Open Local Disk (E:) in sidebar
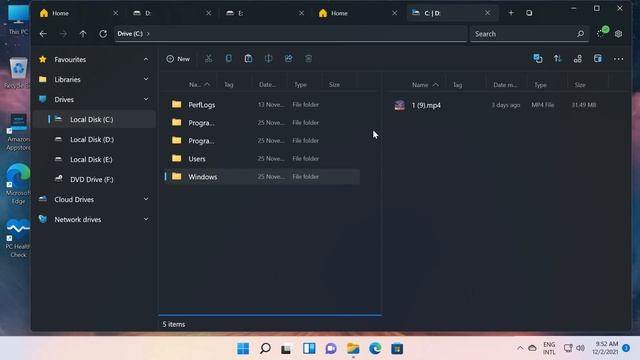640x360 pixels. pos(94,159)
